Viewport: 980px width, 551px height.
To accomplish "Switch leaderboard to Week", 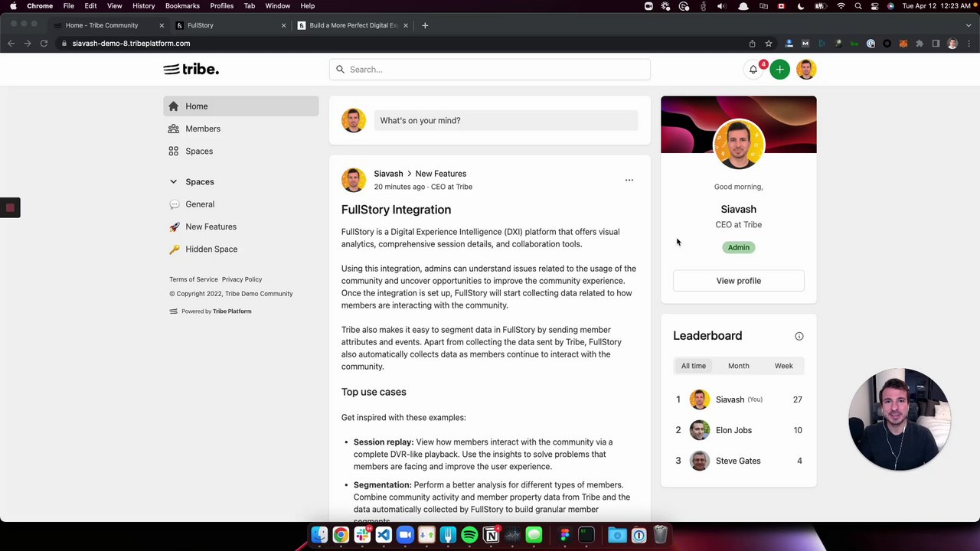I will 783,366.
